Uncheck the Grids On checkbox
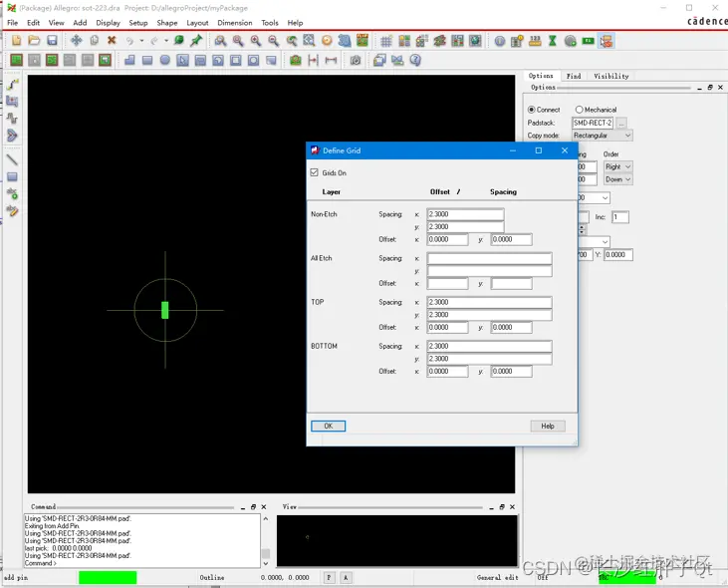Image resolution: width=728 pixels, height=588 pixels. point(315,172)
